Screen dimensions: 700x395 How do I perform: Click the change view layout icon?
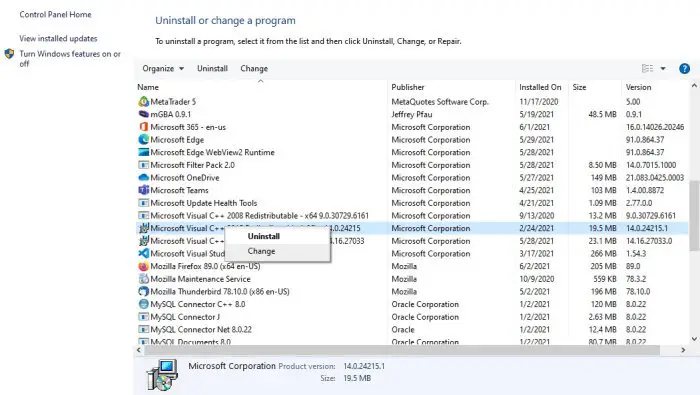click(x=647, y=68)
